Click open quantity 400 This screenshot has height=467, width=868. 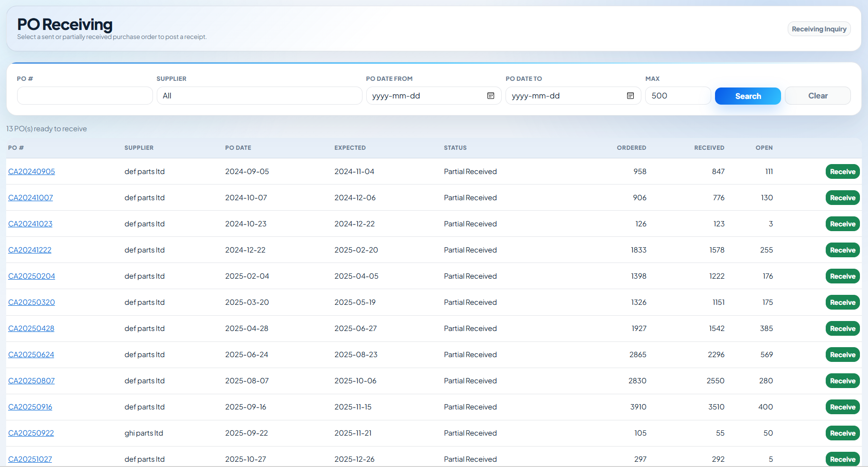(x=765, y=407)
